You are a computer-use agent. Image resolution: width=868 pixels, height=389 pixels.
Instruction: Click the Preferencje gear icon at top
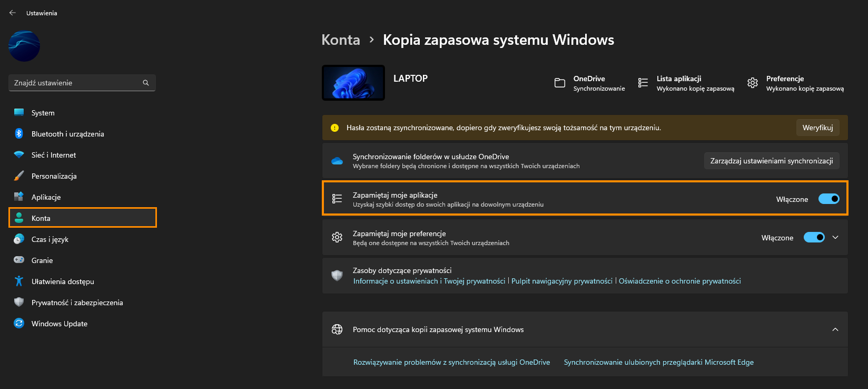[x=752, y=83]
